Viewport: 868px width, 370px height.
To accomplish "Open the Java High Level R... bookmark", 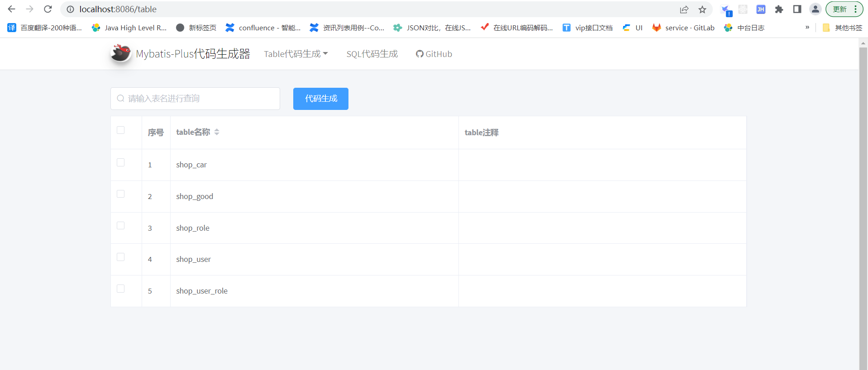I will click(129, 28).
